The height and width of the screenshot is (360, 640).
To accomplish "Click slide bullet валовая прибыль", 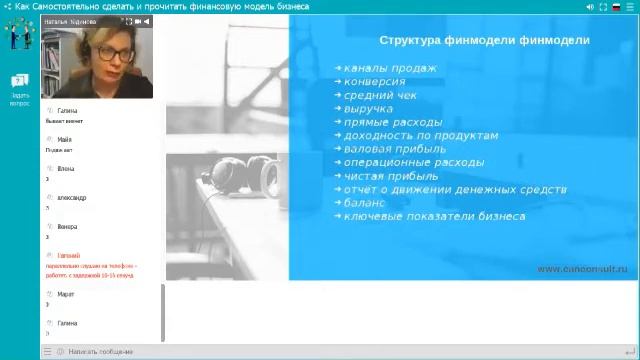I will 395,149.
